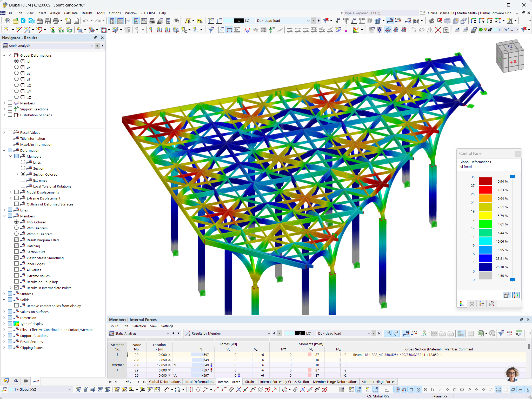Select the camera icon below the Navigator panel
The height and width of the screenshot is (399, 532).
point(26,381)
